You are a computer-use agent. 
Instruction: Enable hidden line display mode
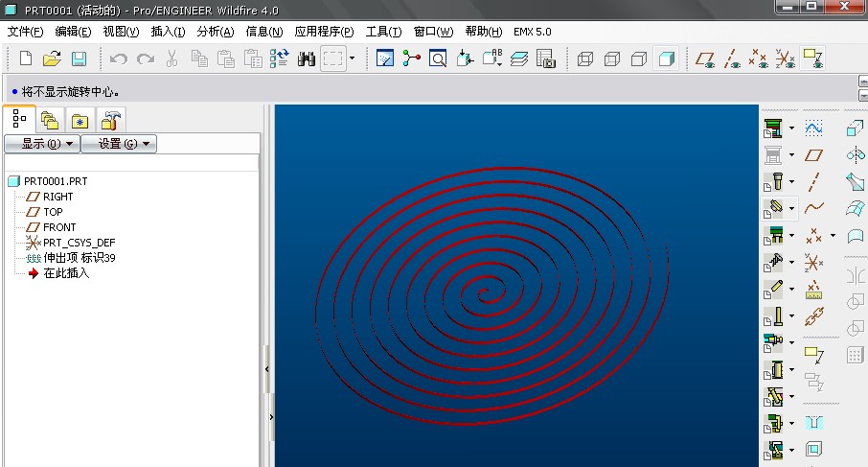pos(612,58)
